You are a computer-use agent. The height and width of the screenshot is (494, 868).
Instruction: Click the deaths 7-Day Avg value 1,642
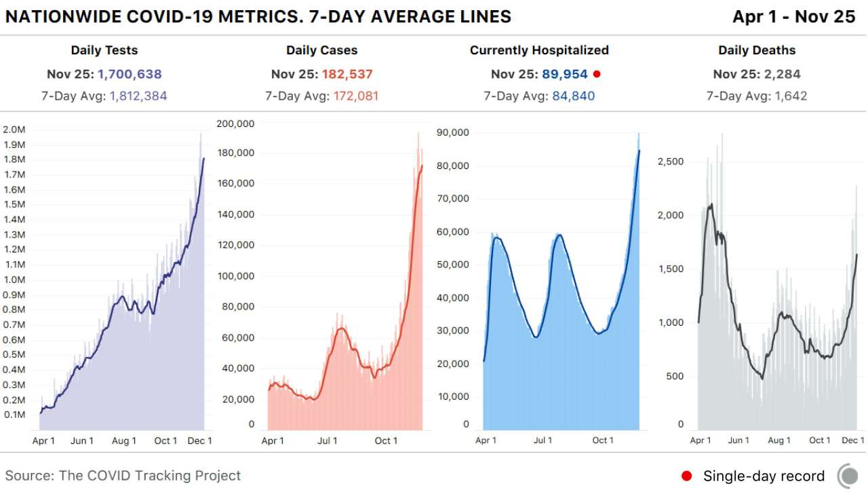pyautogui.click(x=789, y=96)
